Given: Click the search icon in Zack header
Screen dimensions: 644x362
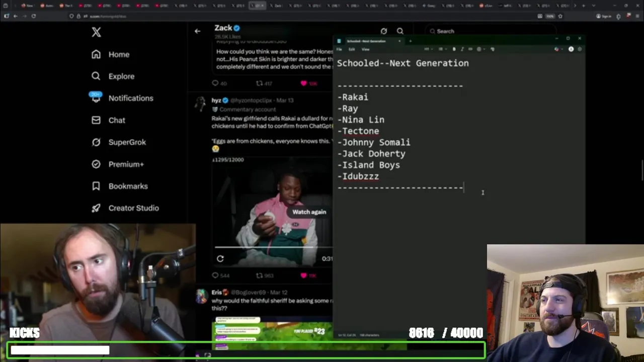Looking at the screenshot, I should (400, 31).
